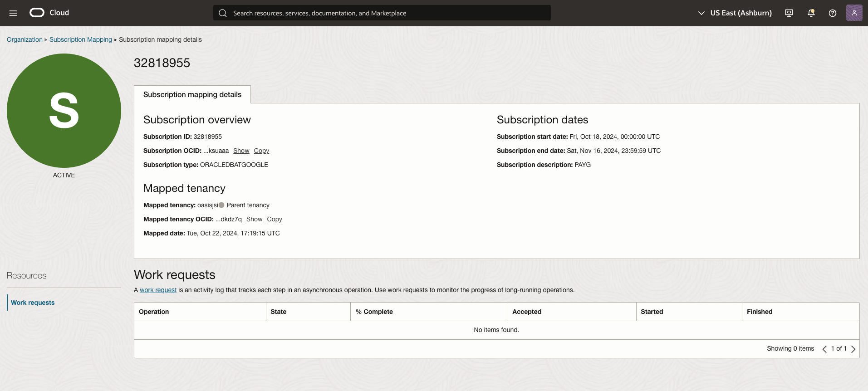
Task: Open the user profile avatar menu
Action: 854,13
